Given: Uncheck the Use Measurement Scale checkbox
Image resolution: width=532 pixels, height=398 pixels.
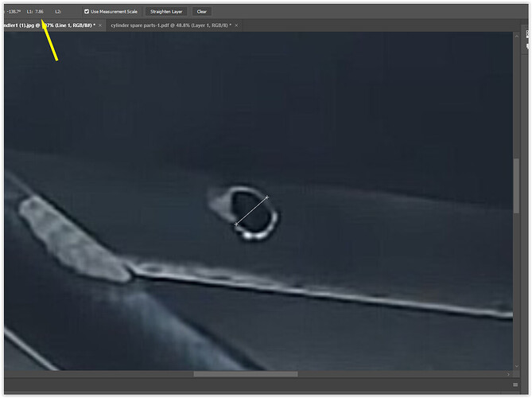Looking at the screenshot, I should [x=87, y=12].
